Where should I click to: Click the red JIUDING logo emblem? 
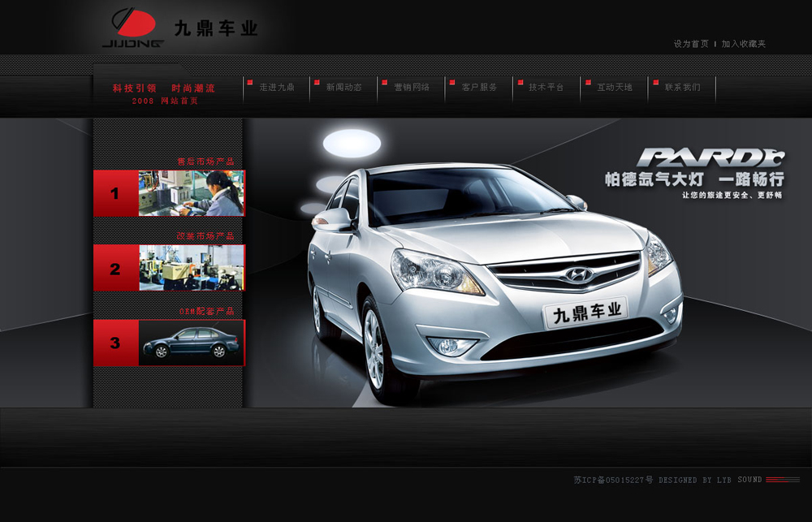pos(132,23)
